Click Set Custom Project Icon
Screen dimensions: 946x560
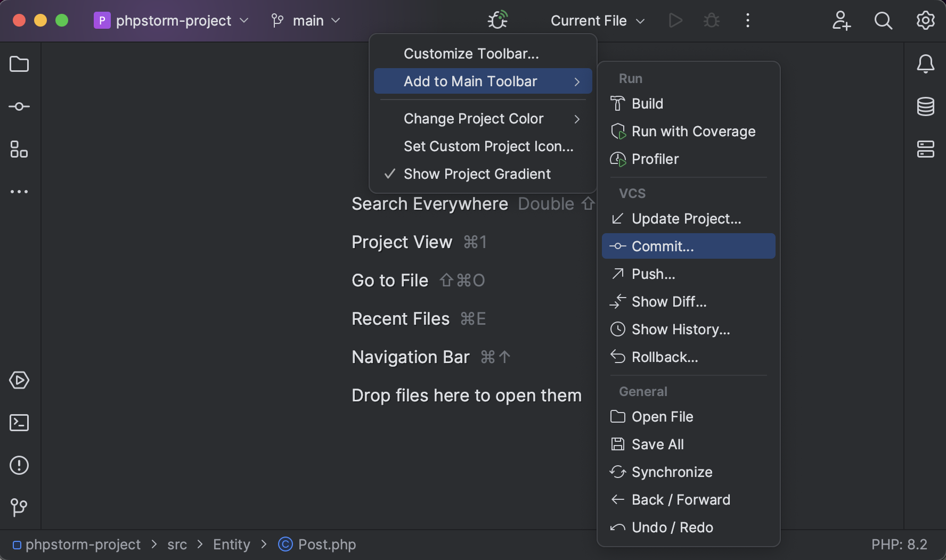coord(488,146)
